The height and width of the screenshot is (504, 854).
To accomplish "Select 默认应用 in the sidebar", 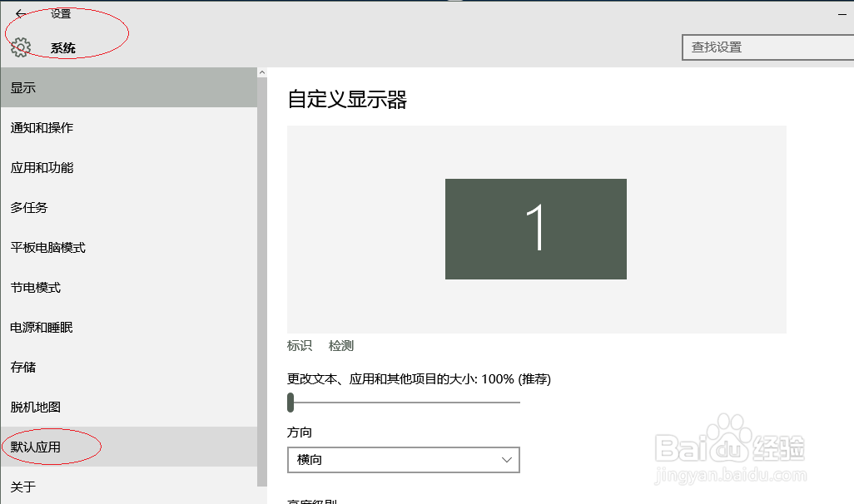I will [x=128, y=447].
